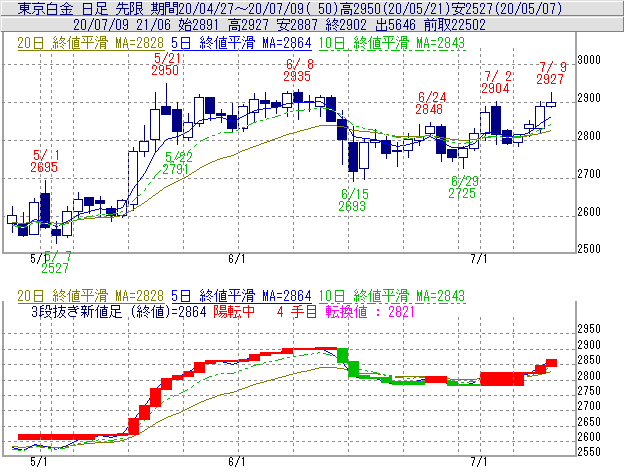Click the 7/2 2904 high label
624x474 pixels.
(496, 82)
